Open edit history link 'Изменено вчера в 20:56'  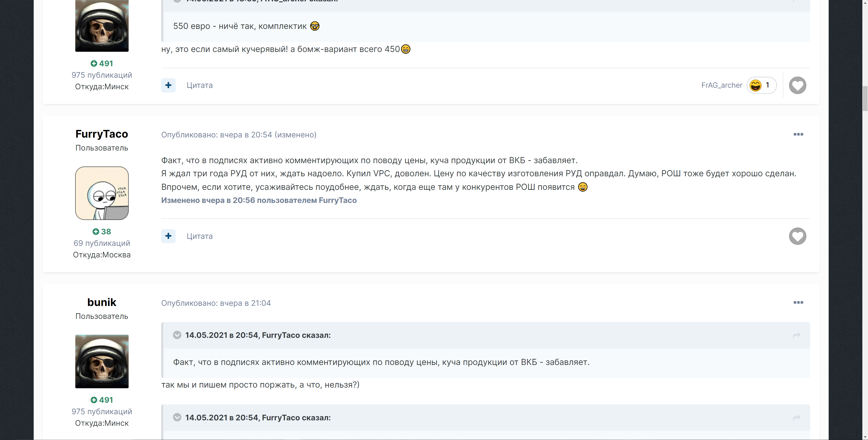pos(259,200)
